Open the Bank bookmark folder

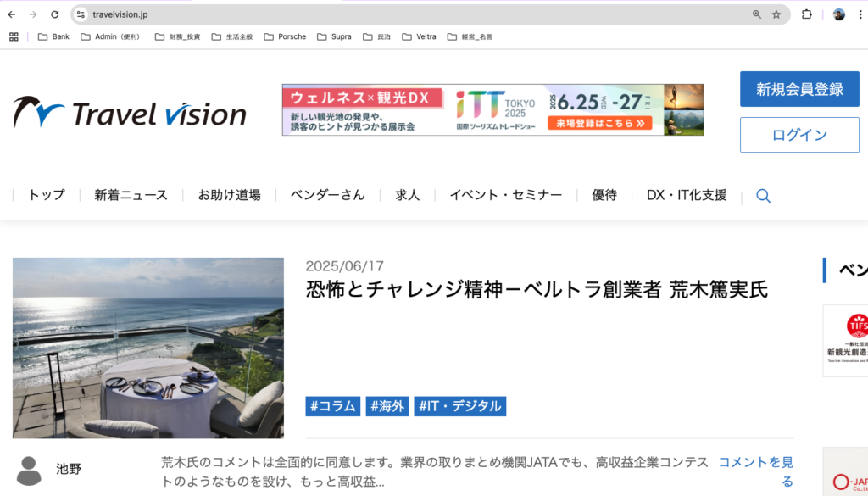pyautogui.click(x=53, y=36)
